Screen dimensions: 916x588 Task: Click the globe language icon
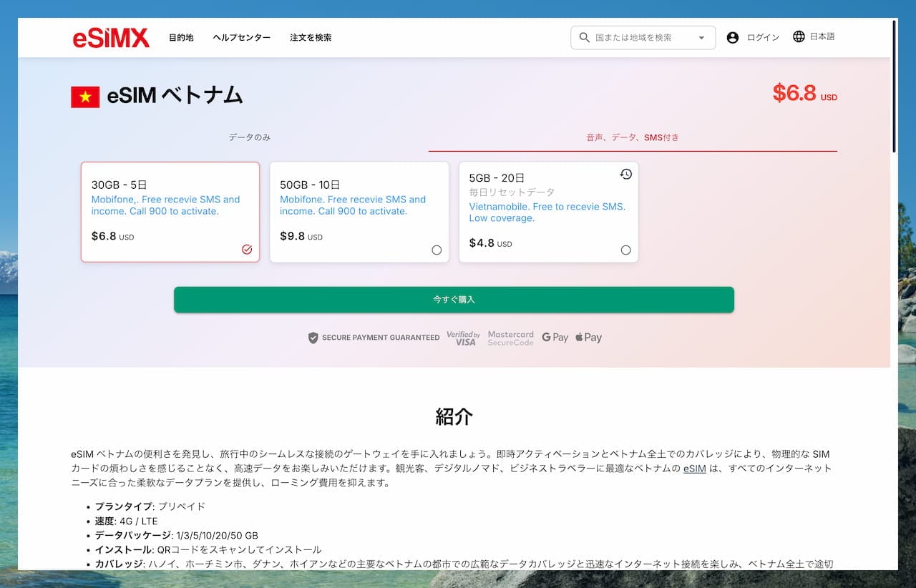point(799,36)
